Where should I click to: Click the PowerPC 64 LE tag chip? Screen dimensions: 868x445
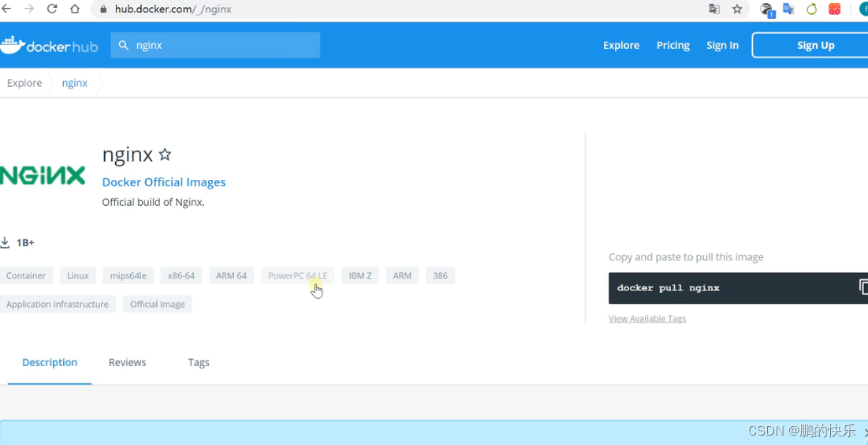point(298,275)
